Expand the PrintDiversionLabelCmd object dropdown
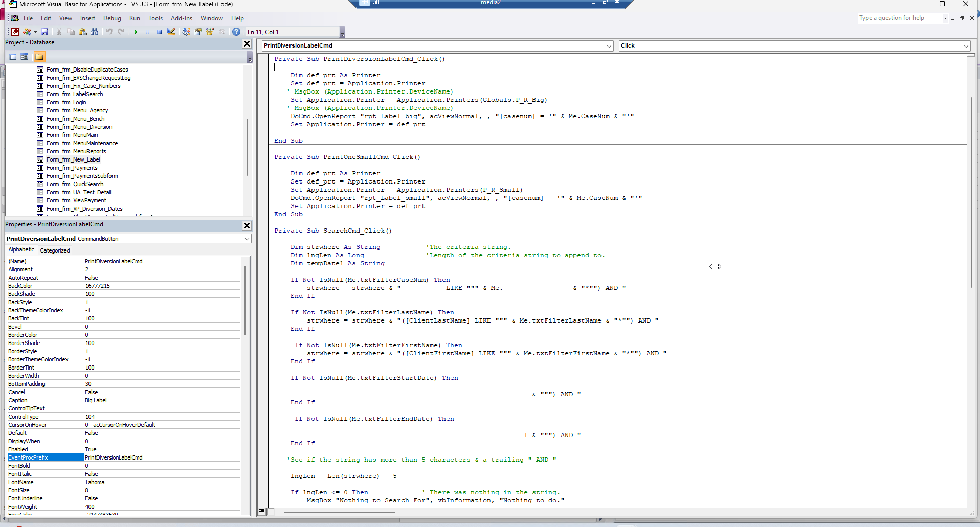The width and height of the screenshot is (980, 527). click(x=609, y=46)
